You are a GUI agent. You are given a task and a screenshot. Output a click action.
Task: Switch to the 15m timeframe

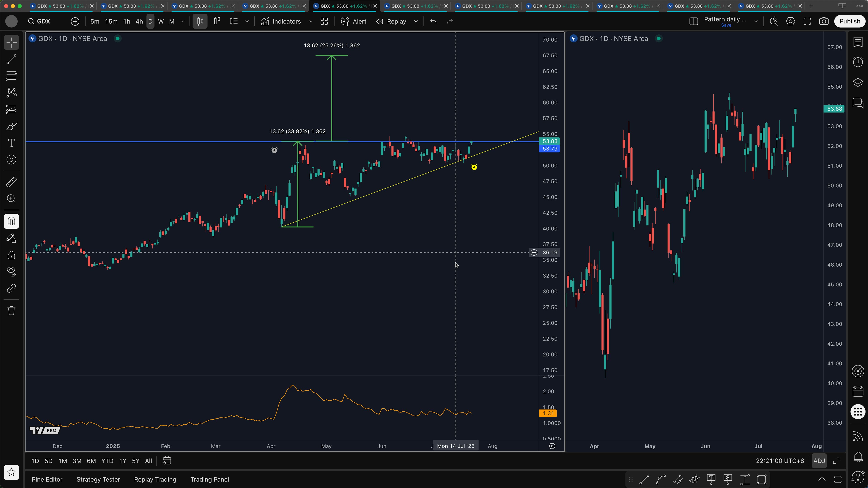pos(111,21)
